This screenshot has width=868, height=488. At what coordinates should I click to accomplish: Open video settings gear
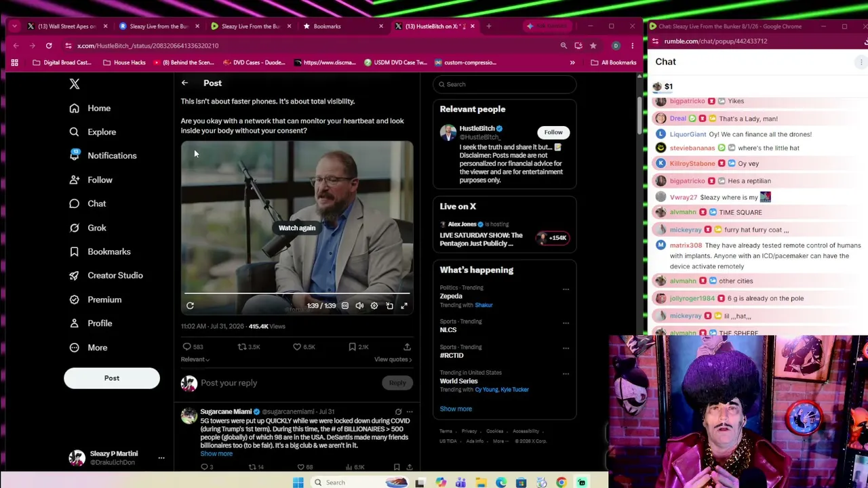tap(374, 306)
